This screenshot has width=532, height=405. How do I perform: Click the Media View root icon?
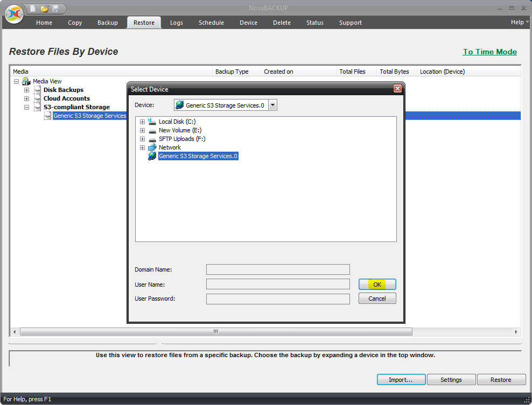[x=26, y=81]
